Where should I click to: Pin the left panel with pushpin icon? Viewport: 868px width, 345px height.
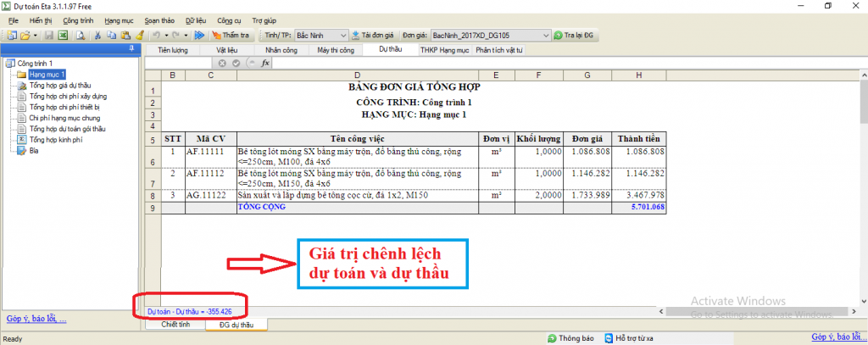(x=131, y=49)
